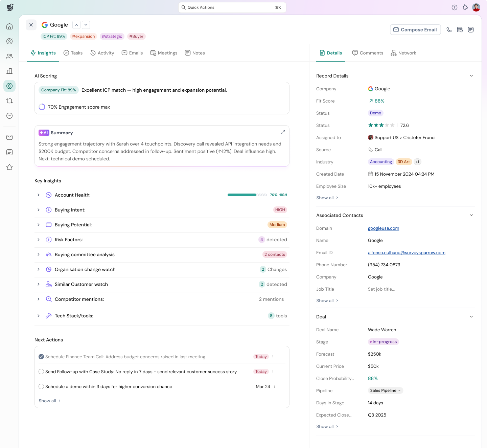Expand Similar Customer watch row
Image resolution: width=487 pixels, height=448 pixels.
pos(39,284)
